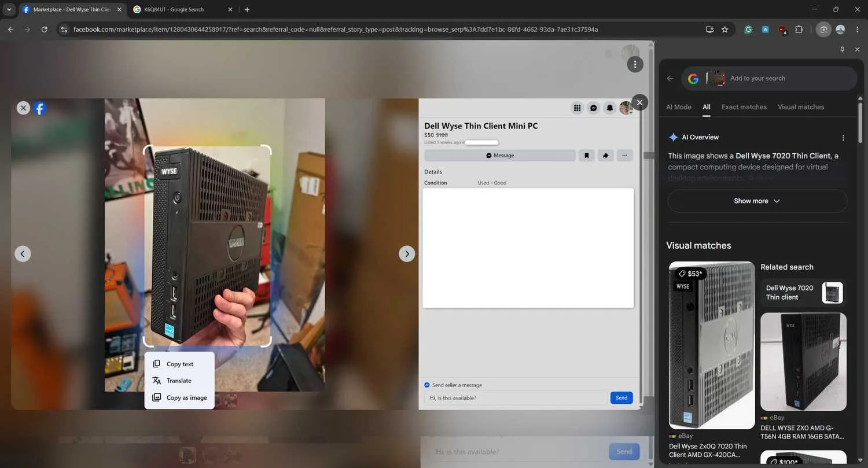This screenshot has height=468, width=868.
Task: Pin the Lens side panel
Action: pos(843,50)
